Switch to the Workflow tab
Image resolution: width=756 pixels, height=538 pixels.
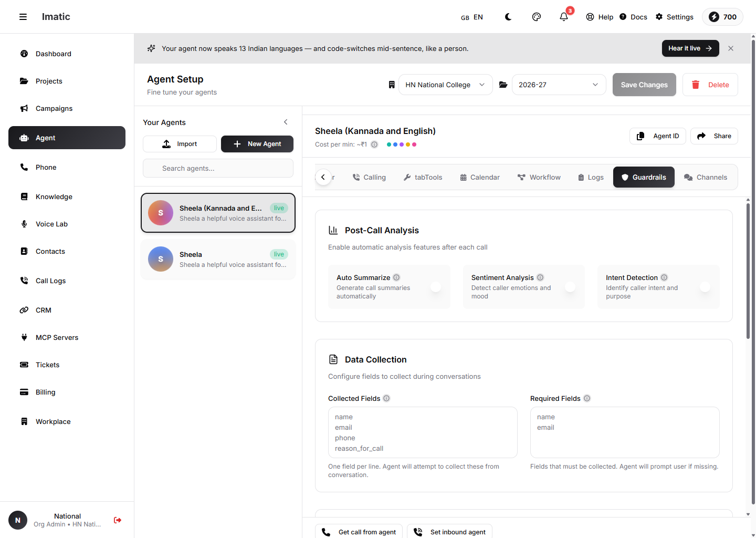pos(539,178)
